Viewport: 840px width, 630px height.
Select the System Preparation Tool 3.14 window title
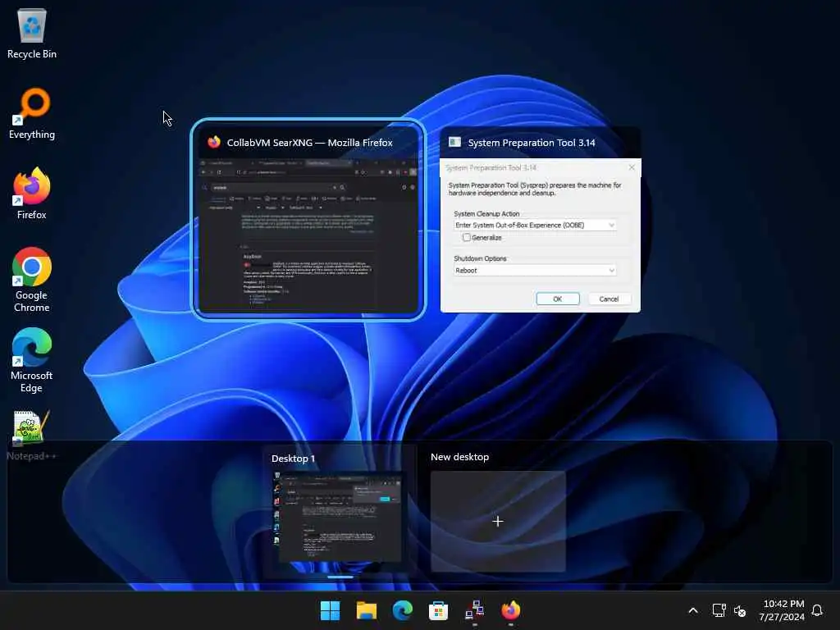click(532, 143)
